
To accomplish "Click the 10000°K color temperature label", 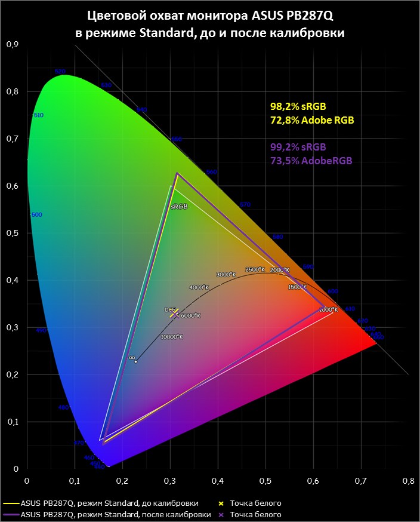I will (x=171, y=337).
